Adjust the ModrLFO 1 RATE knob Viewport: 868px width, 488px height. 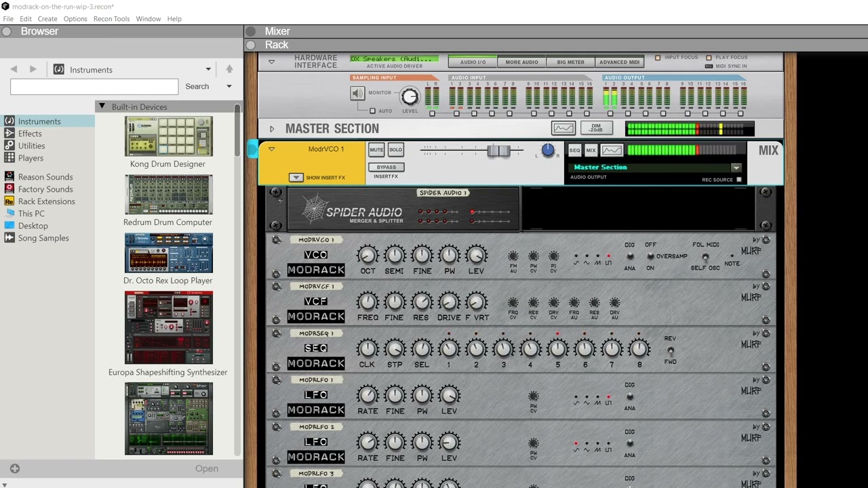pos(368,396)
